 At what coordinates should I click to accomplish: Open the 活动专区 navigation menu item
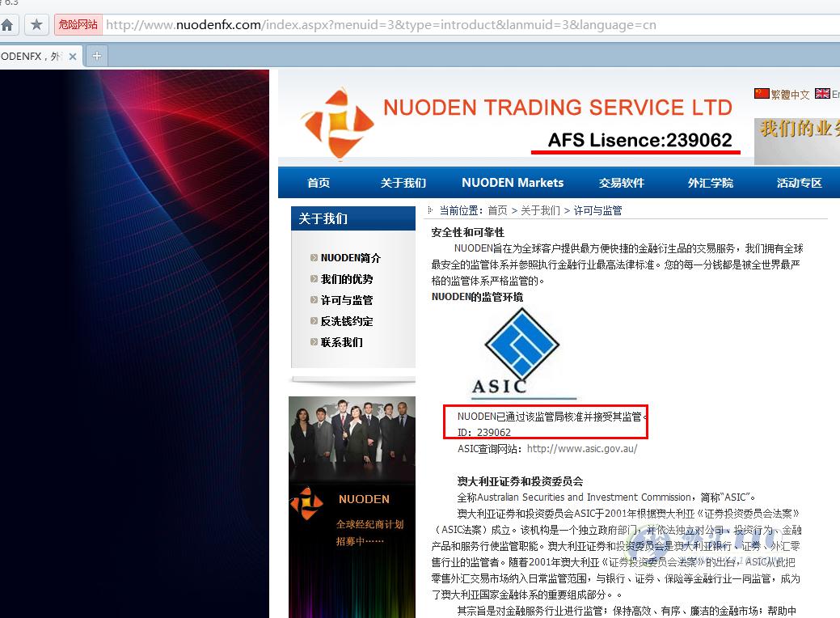coord(800,183)
